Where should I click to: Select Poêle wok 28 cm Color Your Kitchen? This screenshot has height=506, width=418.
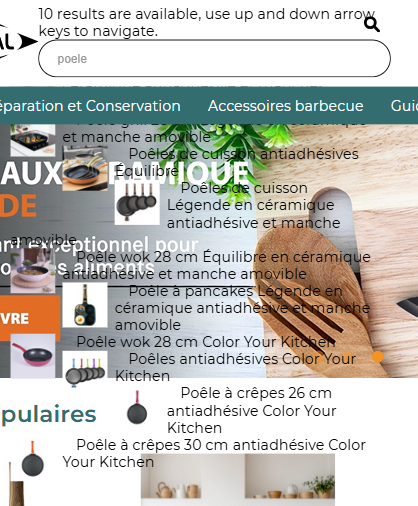(x=206, y=342)
